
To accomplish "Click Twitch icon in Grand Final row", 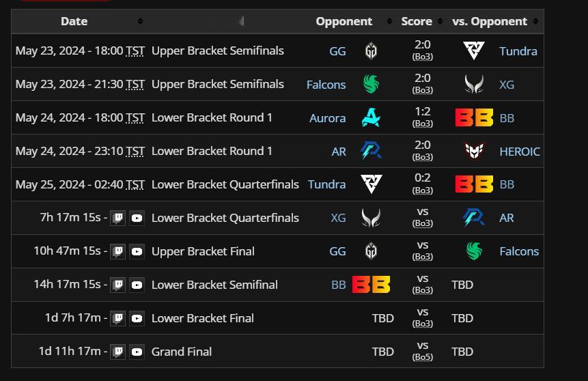I will (x=117, y=352).
